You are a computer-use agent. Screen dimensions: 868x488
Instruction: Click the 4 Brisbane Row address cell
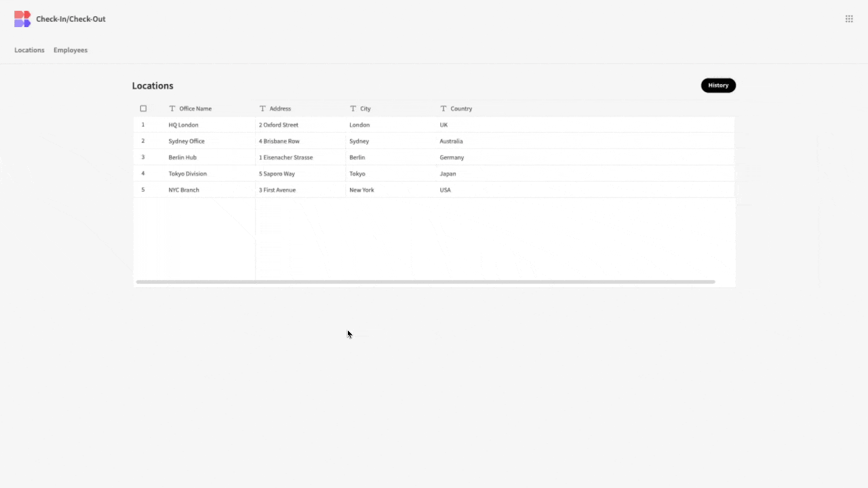(x=300, y=141)
